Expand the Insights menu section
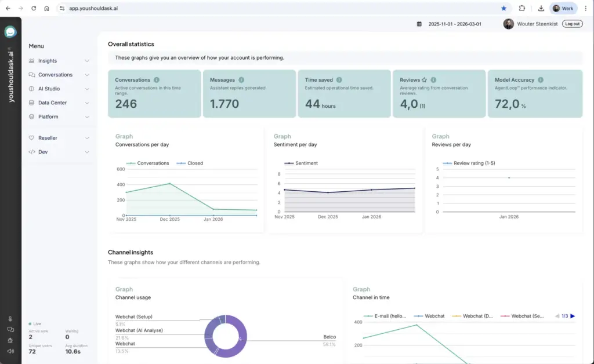594x364 pixels. pyautogui.click(x=48, y=61)
